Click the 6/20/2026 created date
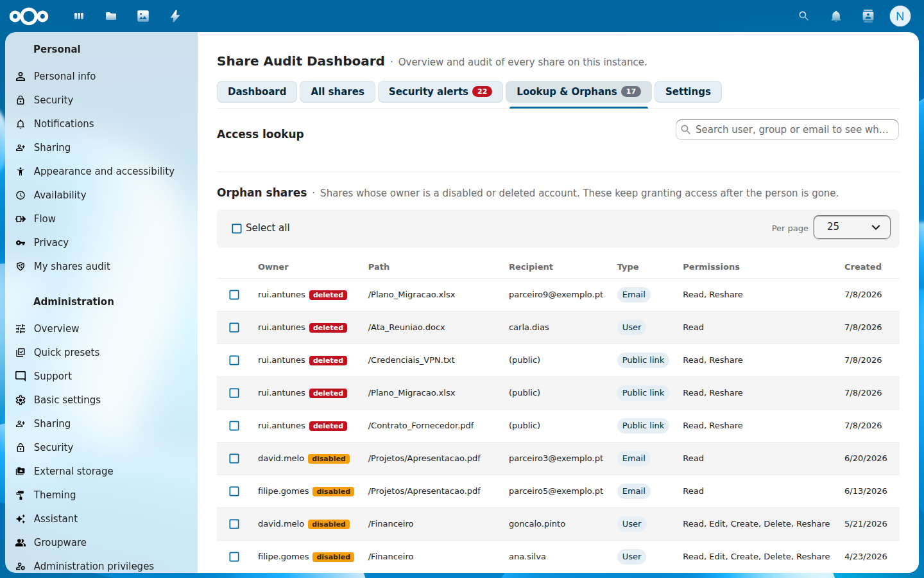The height and width of the screenshot is (578, 924). tap(866, 459)
